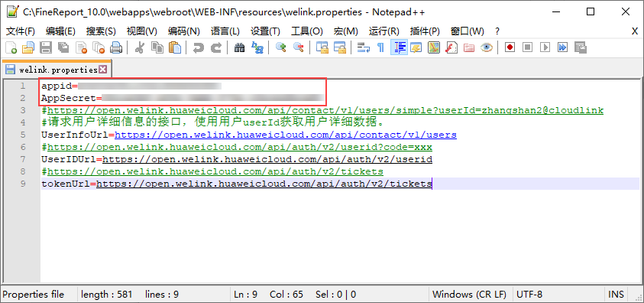Click commented tickets link on line 8
This screenshot has height=303, width=644.
pos(215,171)
